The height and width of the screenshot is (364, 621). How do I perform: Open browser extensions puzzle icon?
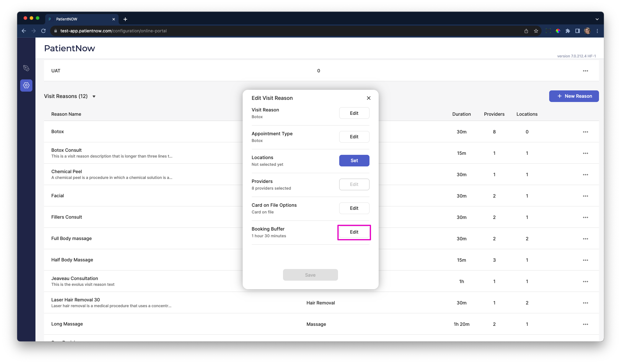click(568, 31)
